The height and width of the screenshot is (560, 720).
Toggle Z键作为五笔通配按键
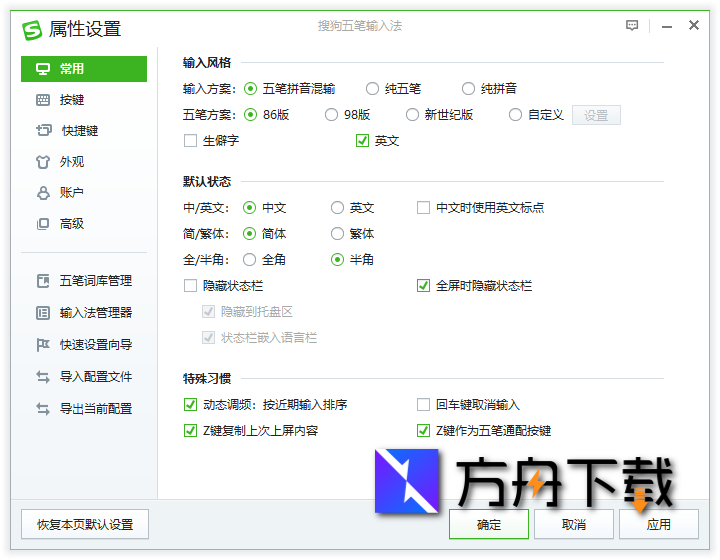423,431
